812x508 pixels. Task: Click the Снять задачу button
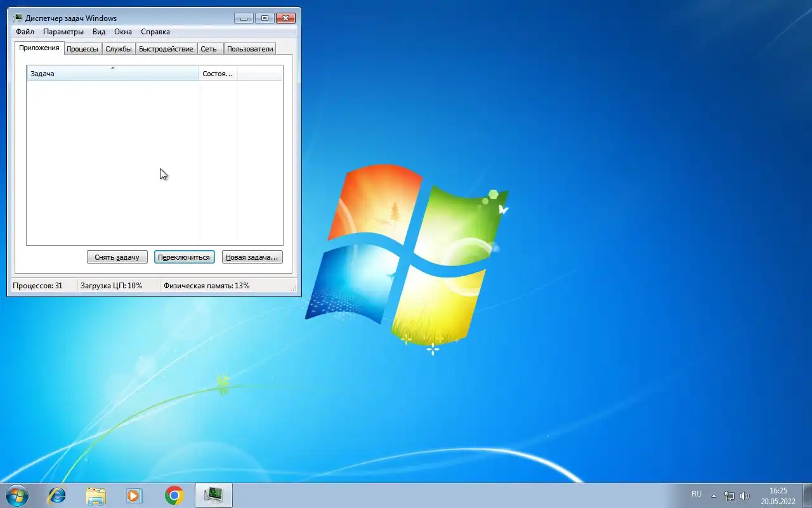(117, 257)
